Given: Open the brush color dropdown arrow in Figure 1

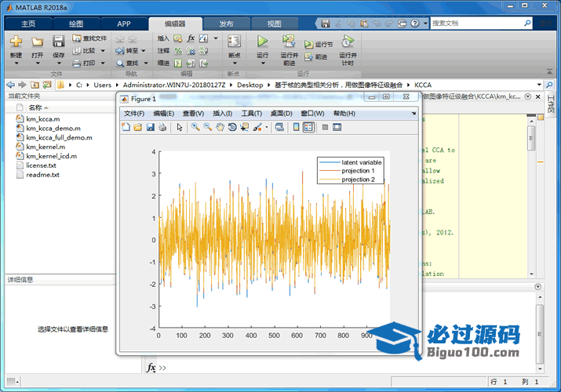Looking at the screenshot, I should [x=267, y=127].
